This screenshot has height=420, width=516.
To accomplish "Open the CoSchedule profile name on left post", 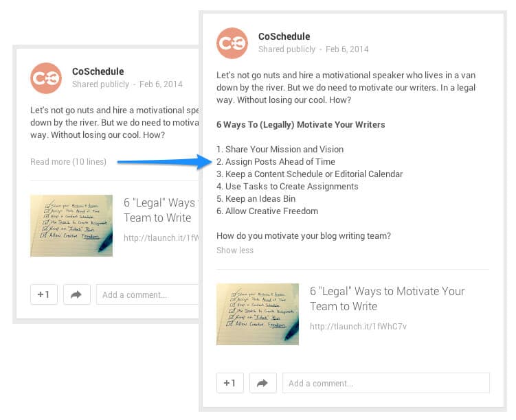I will [98, 71].
